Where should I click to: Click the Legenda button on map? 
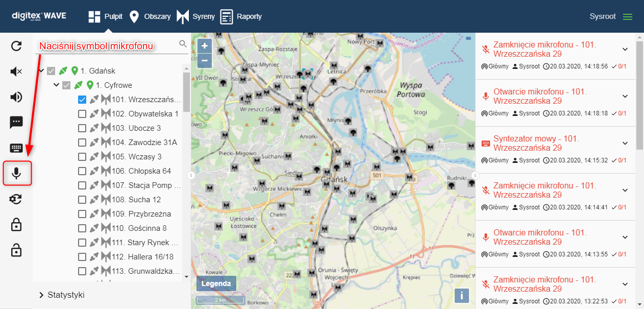click(x=216, y=283)
